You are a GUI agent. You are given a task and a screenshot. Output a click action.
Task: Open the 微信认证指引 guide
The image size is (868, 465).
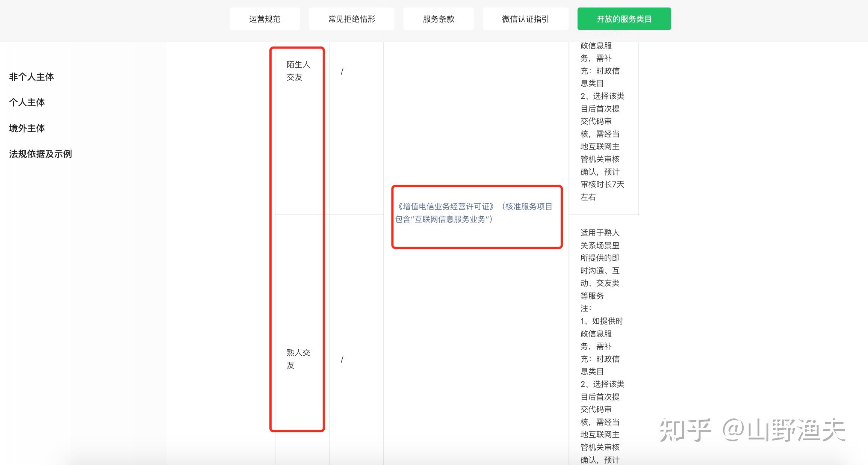click(525, 18)
